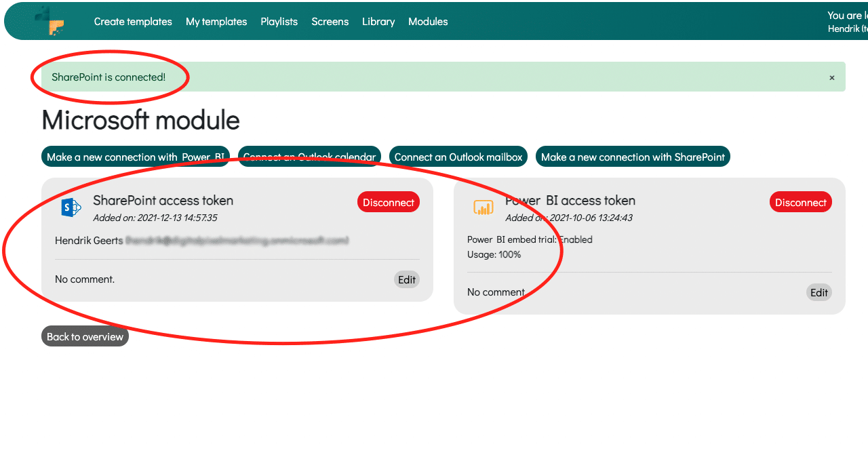Click the Microsoft module heading
868x457 pixels.
click(140, 120)
